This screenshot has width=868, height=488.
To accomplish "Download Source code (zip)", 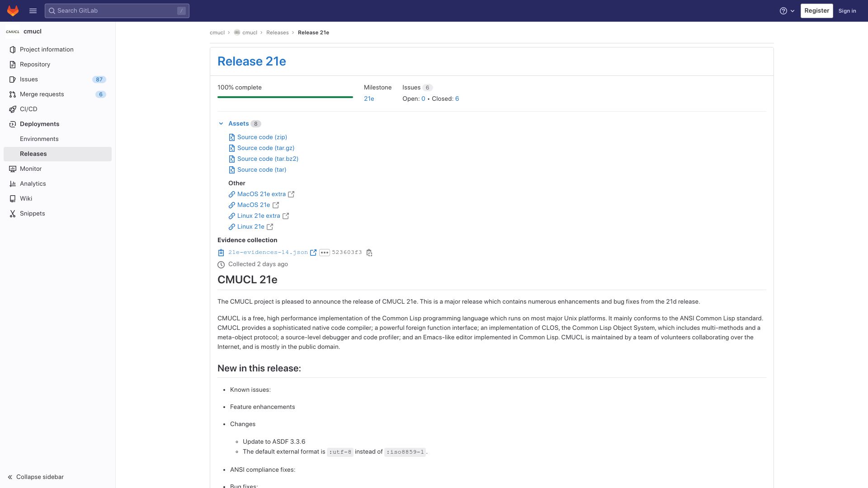I will [x=262, y=137].
